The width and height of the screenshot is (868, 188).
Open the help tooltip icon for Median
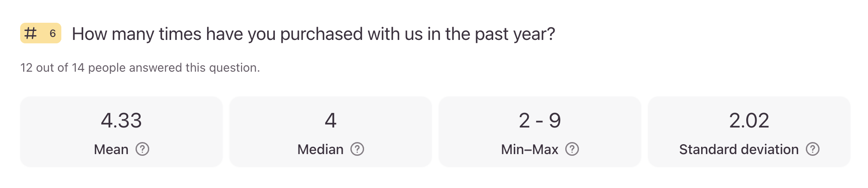[x=357, y=149]
